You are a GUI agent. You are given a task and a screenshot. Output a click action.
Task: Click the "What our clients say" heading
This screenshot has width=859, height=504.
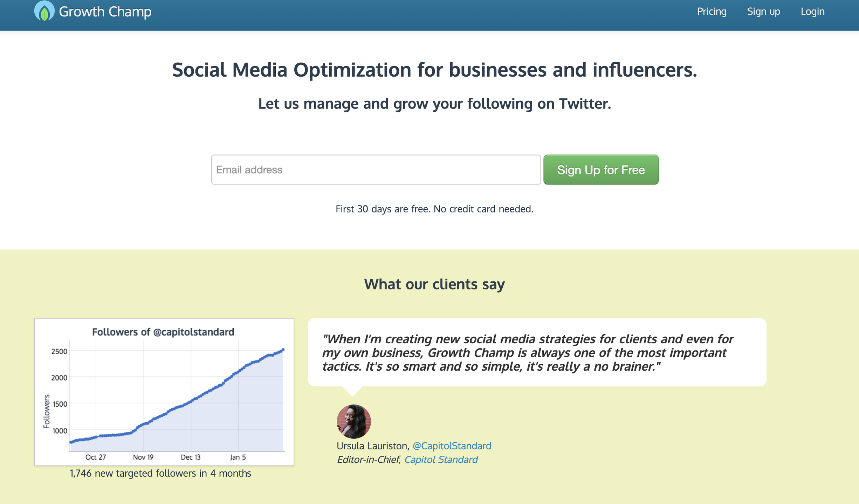[434, 284]
